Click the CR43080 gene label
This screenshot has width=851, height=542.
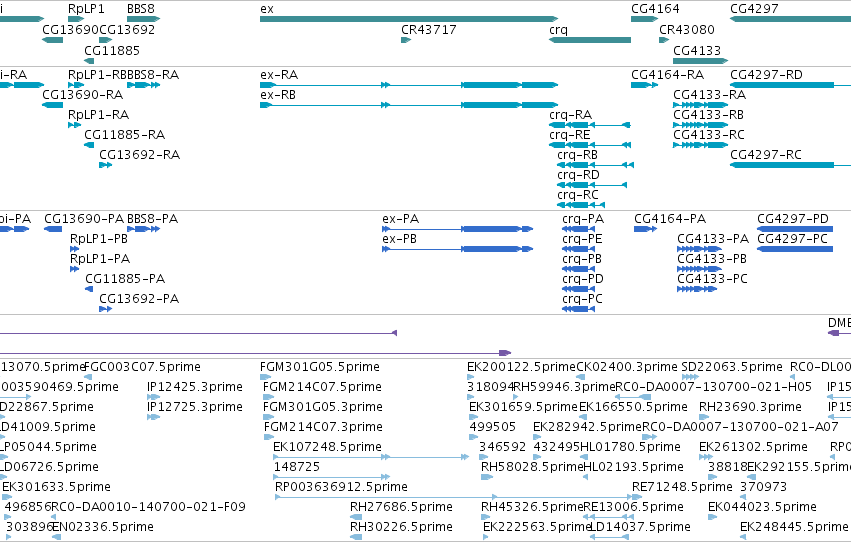click(687, 29)
